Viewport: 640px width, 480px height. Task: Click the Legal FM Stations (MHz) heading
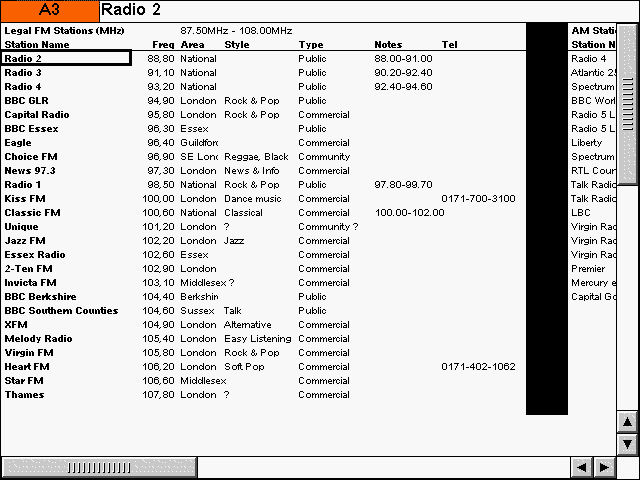(64, 31)
